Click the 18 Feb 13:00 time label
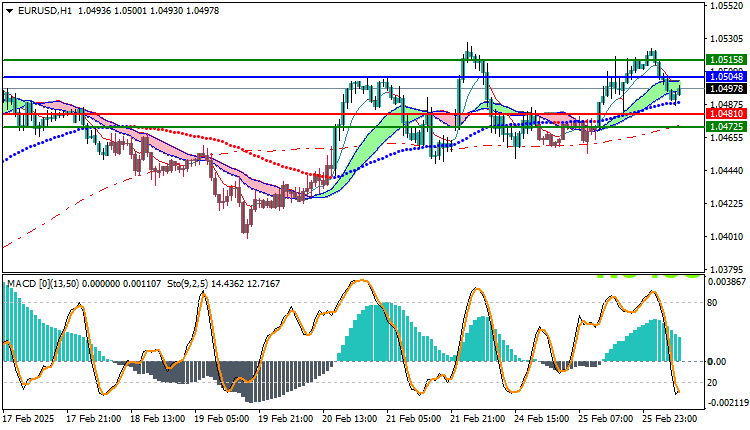 click(157, 419)
